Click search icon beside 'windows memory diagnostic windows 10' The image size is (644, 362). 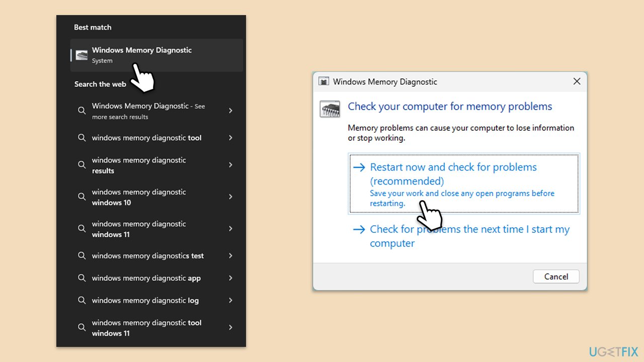coord(82,197)
